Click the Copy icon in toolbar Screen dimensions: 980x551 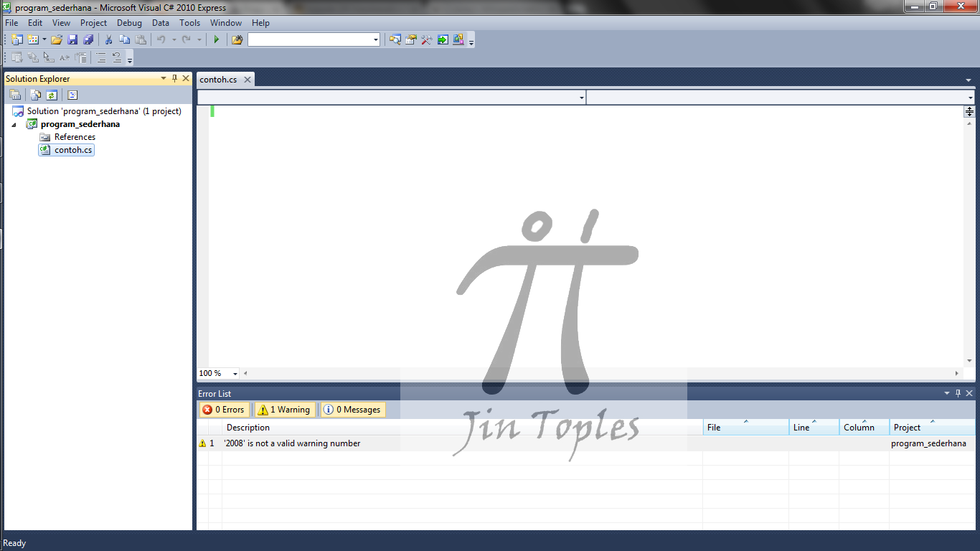point(125,39)
